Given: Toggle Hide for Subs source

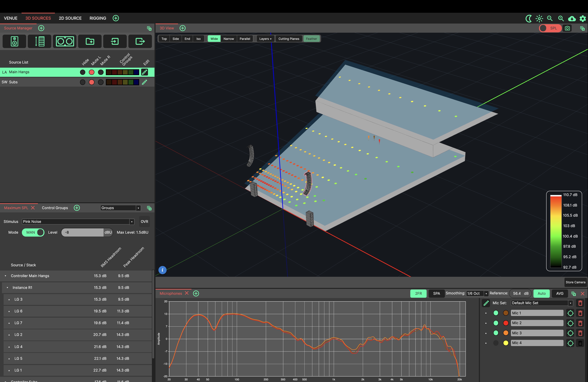Looking at the screenshot, I should point(82,82).
